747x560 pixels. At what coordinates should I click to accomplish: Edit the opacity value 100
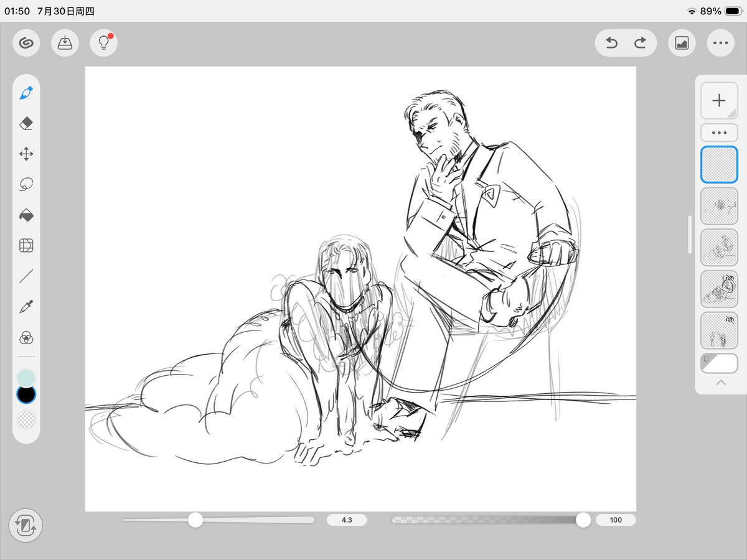(x=616, y=520)
